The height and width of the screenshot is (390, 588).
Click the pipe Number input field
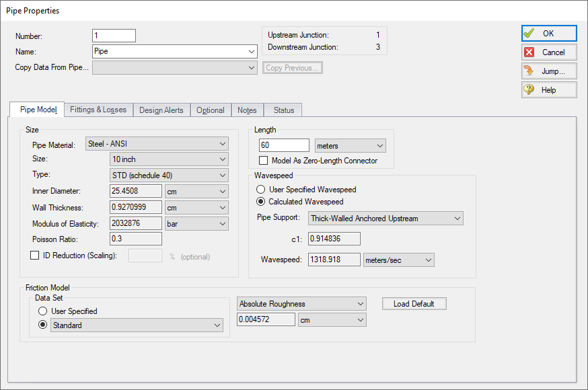(114, 36)
